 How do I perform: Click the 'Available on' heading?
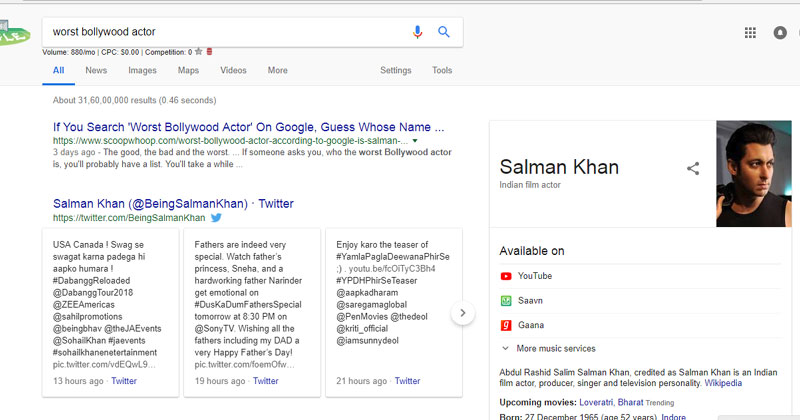point(532,251)
